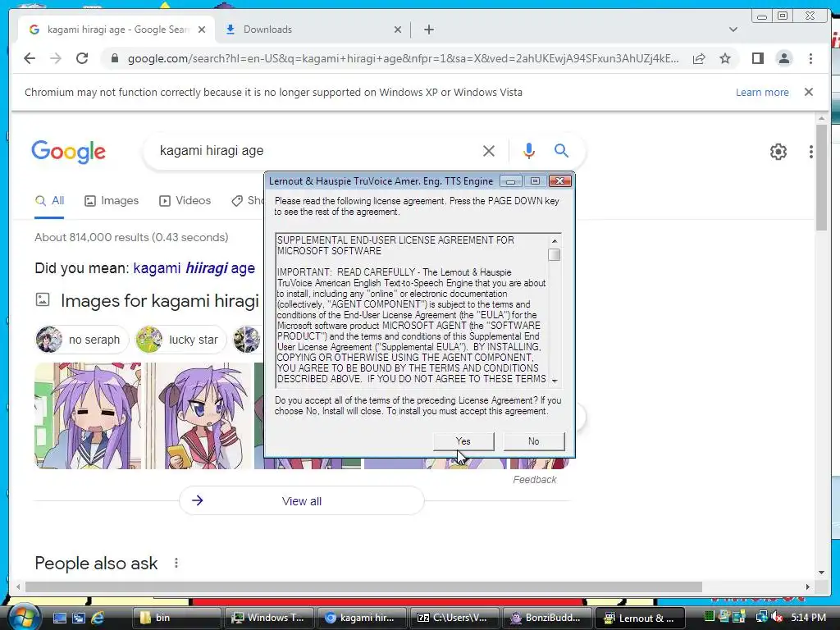Open Google quick settings gear
The image size is (840, 630).
point(778,152)
